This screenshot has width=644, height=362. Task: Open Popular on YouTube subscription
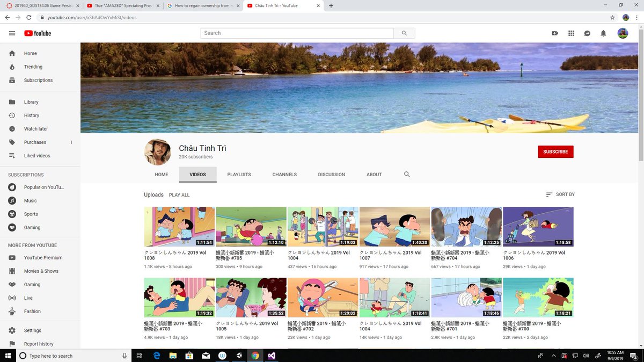tap(40, 187)
